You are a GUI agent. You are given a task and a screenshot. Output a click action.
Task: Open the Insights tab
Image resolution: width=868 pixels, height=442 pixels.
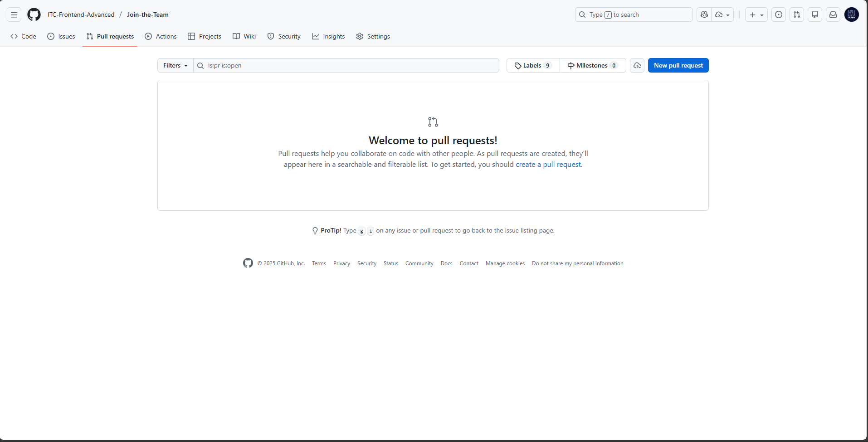(x=328, y=36)
